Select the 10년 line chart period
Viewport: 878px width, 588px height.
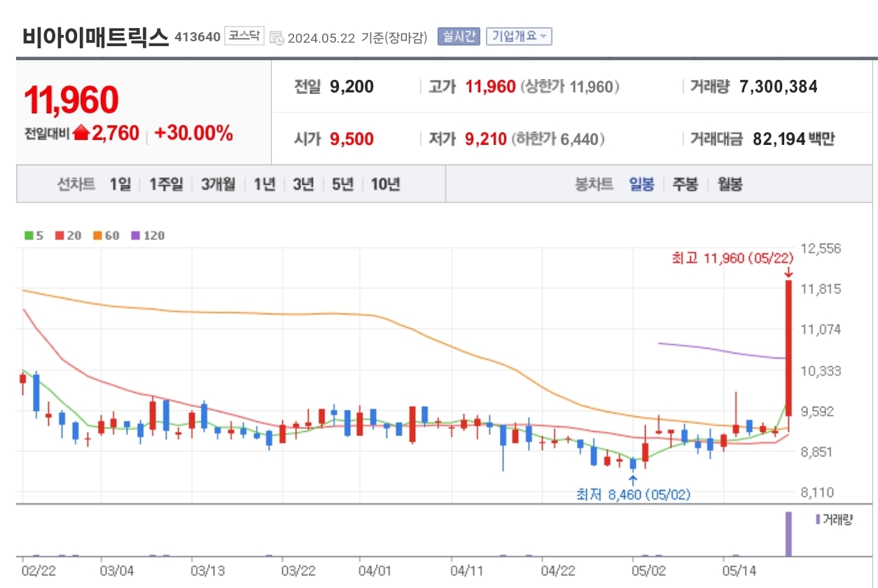386,185
